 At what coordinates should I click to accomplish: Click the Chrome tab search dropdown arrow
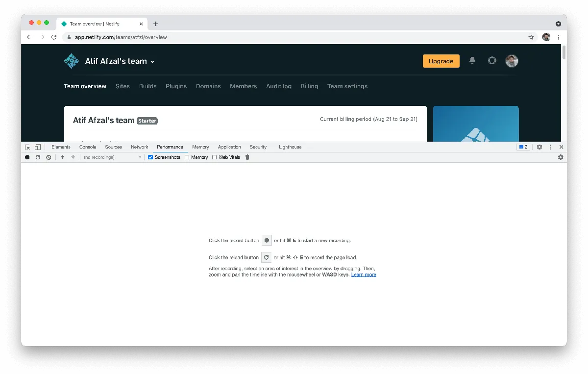click(559, 24)
